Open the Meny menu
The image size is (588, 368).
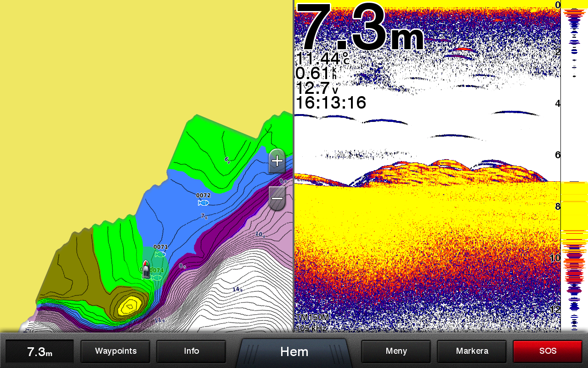pyautogui.click(x=396, y=351)
